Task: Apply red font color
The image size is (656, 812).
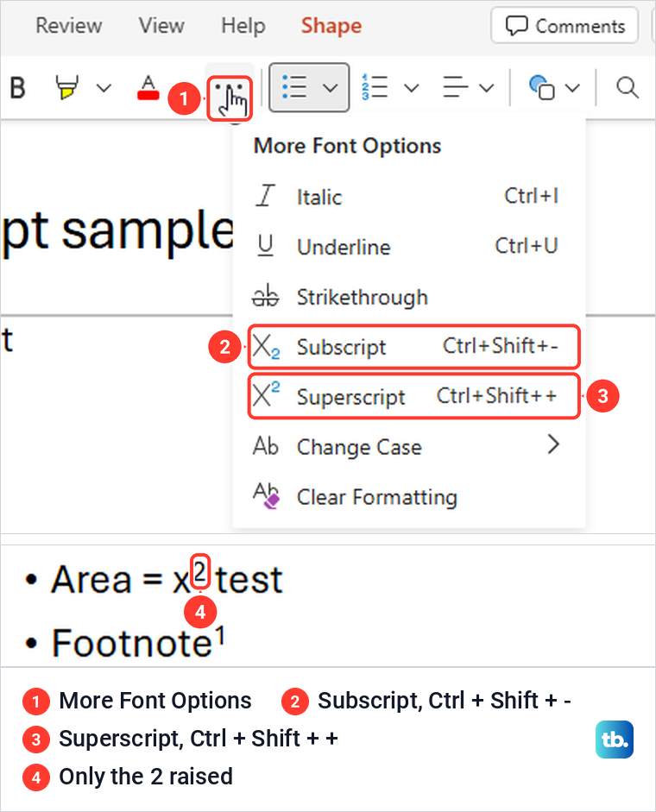Action: click(148, 87)
